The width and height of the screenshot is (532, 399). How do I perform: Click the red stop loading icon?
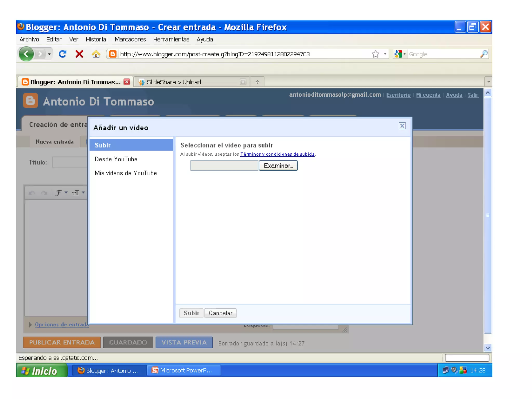[x=79, y=54]
